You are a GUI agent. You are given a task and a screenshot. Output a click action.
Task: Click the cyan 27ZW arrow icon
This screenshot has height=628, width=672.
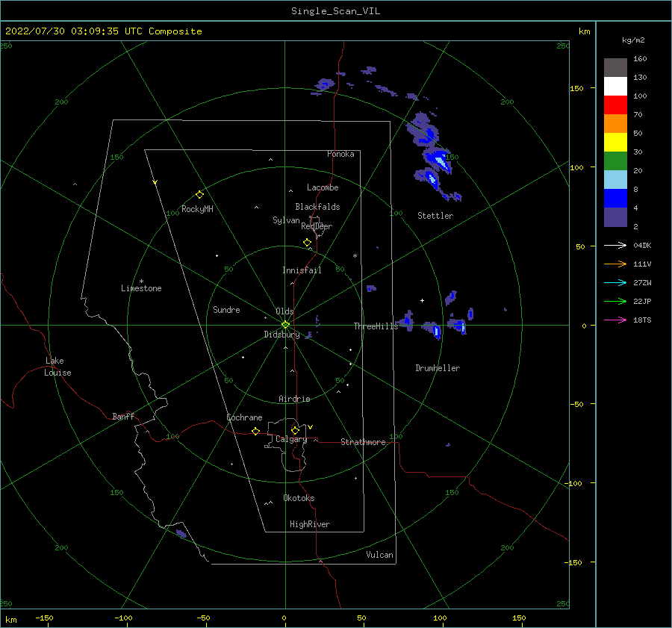point(615,282)
